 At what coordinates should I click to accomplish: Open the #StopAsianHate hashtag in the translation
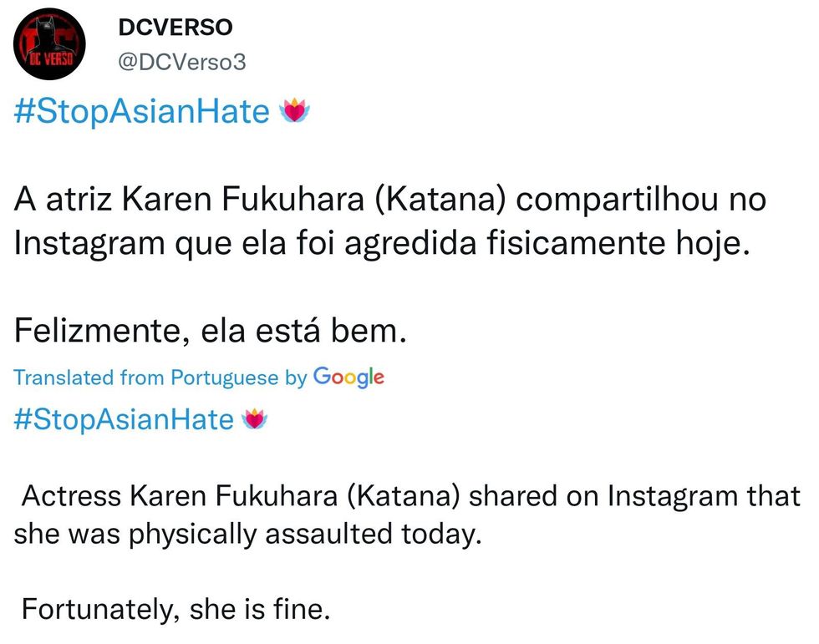tap(124, 418)
